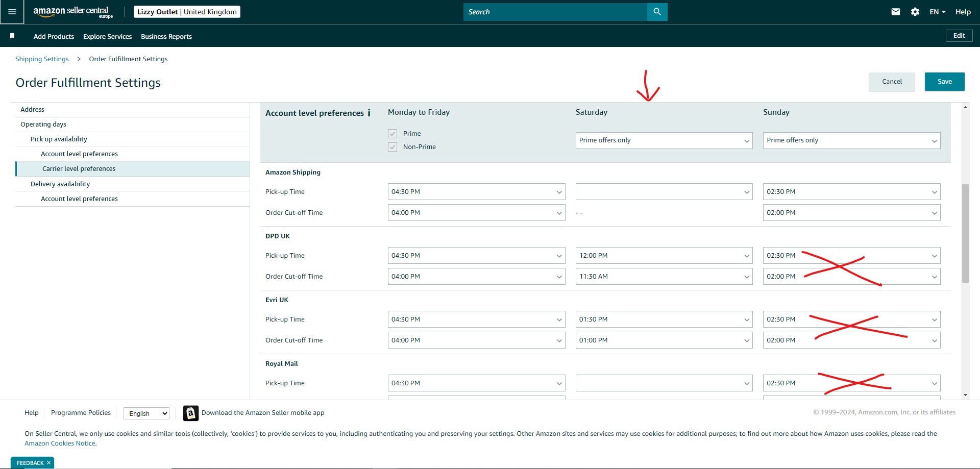Open Evri UK Saturday Cut-off 01:00 PM dropdown
This screenshot has width=980, height=469.
[664, 340]
